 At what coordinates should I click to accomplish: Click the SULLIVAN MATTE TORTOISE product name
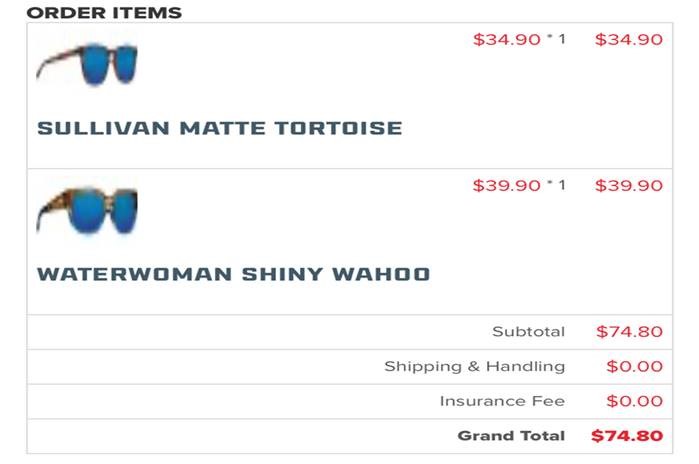click(x=220, y=128)
